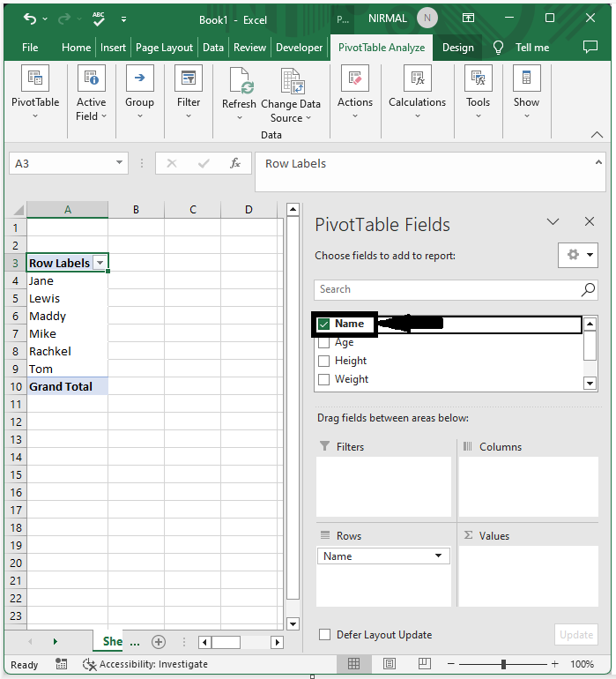616x679 pixels.
Task: Click Accessibility: Investigate status
Action: [145, 664]
